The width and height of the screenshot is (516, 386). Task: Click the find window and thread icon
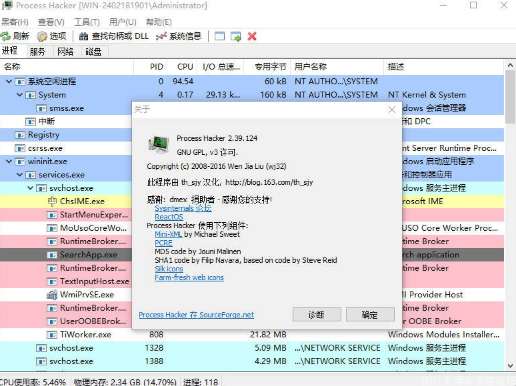[x=236, y=36]
